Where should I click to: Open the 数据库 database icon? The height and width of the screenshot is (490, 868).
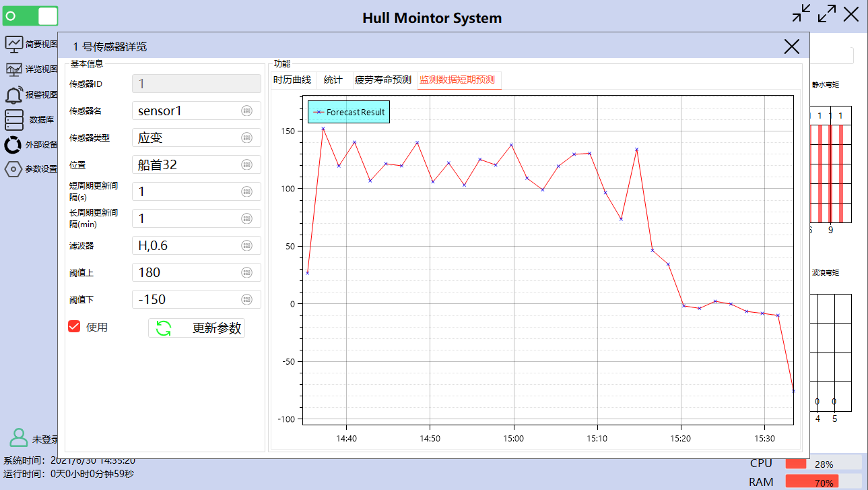(14, 119)
